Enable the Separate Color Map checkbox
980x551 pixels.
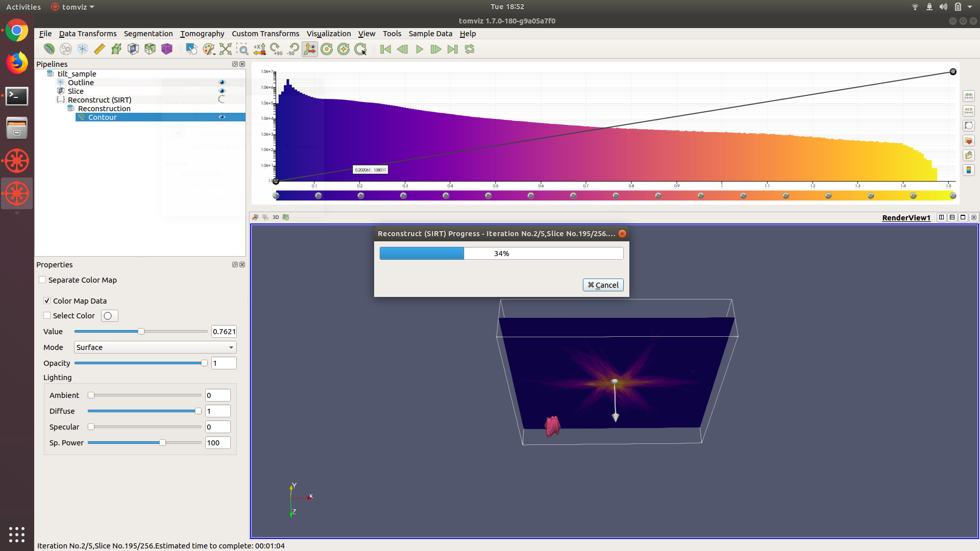click(x=42, y=280)
